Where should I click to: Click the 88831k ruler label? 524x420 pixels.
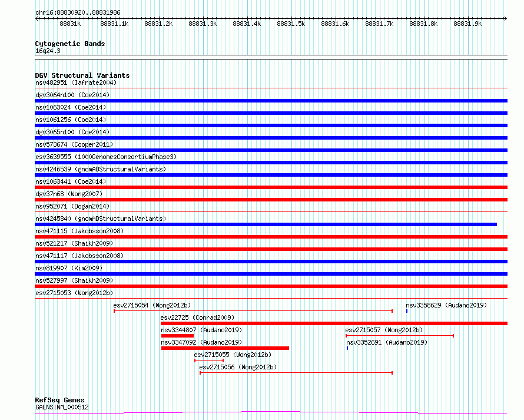(70, 24)
